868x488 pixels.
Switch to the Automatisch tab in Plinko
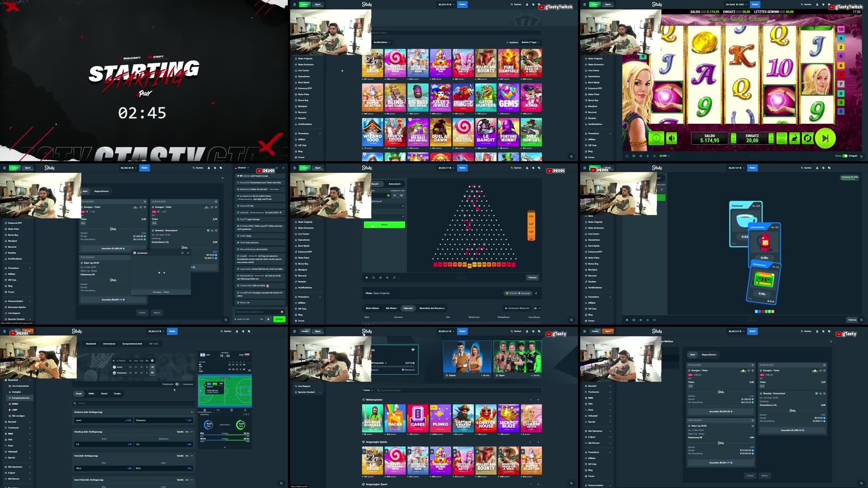coord(395,184)
